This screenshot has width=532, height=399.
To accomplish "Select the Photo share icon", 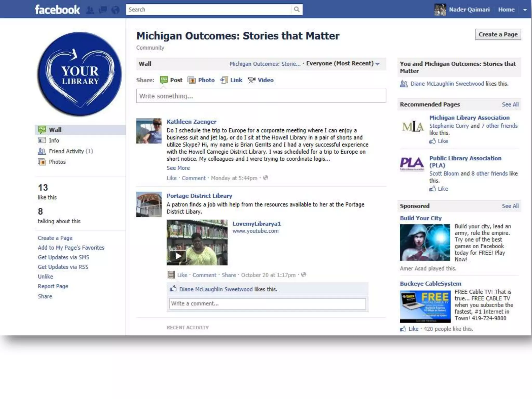I will [x=192, y=80].
